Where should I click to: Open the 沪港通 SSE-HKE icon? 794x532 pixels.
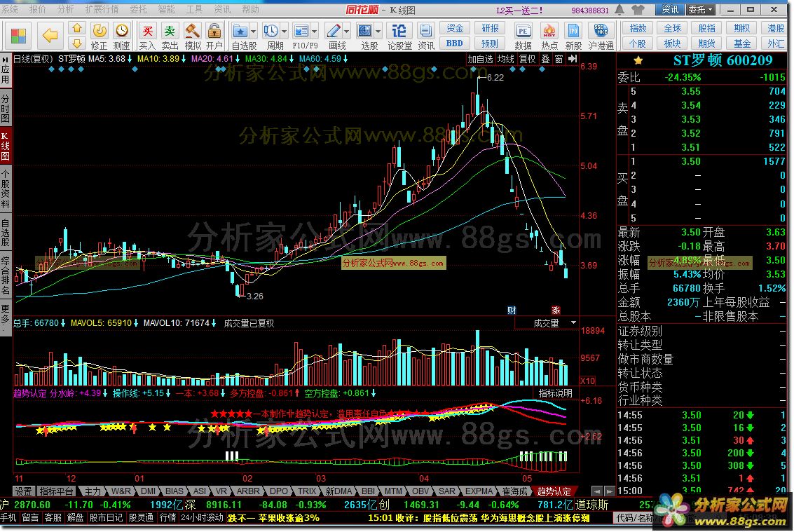click(601, 36)
